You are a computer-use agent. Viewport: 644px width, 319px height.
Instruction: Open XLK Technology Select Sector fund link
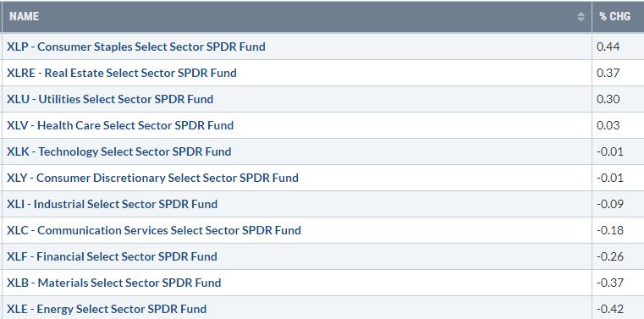click(119, 151)
